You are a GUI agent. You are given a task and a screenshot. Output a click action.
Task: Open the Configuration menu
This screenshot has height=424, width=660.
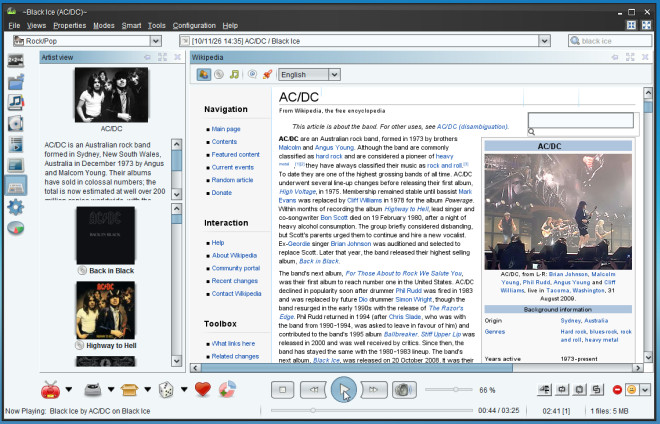click(194, 25)
